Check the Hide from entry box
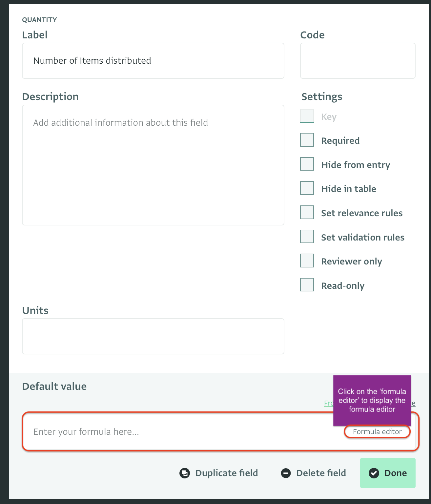This screenshot has height=504, width=431. coord(306,164)
